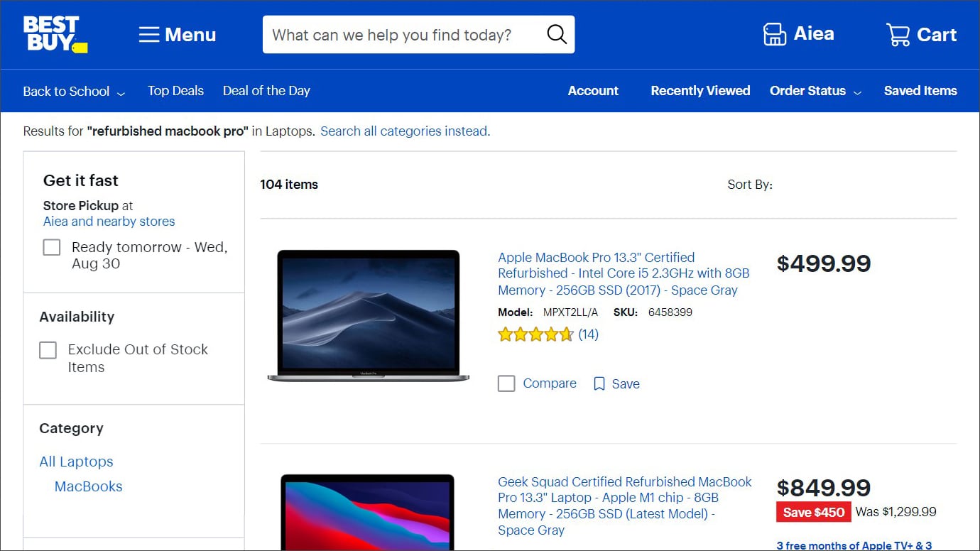The height and width of the screenshot is (551, 980).
Task: Tick Compare checkbox for $499.99 MacBook
Action: coord(506,384)
